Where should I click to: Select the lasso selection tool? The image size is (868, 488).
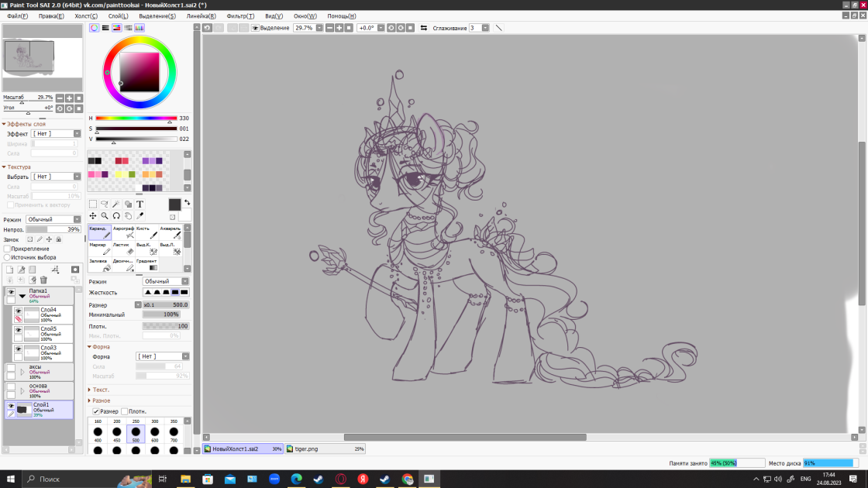(105, 204)
